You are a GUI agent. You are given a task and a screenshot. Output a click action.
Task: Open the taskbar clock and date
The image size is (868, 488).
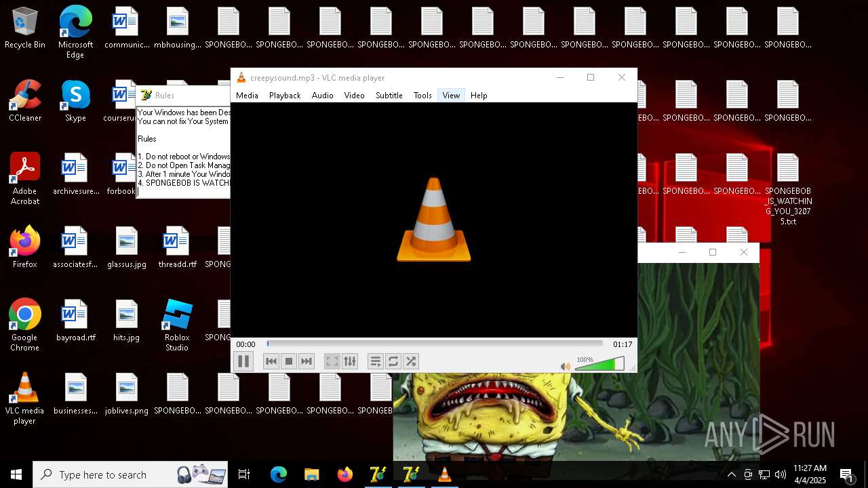tap(810, 474)
